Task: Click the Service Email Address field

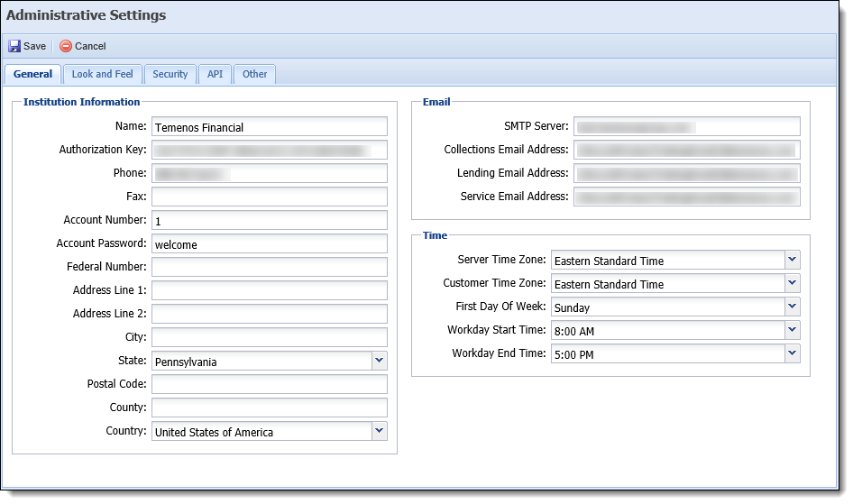Action: pos(686,197)
